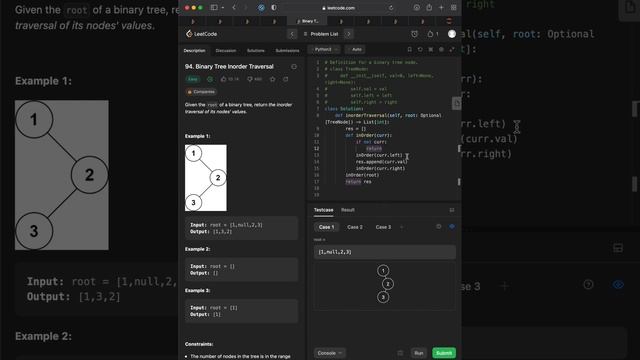Screen dimensions: 640x360
Task: Click the green solved check icon
Action: tap(210, 79)
